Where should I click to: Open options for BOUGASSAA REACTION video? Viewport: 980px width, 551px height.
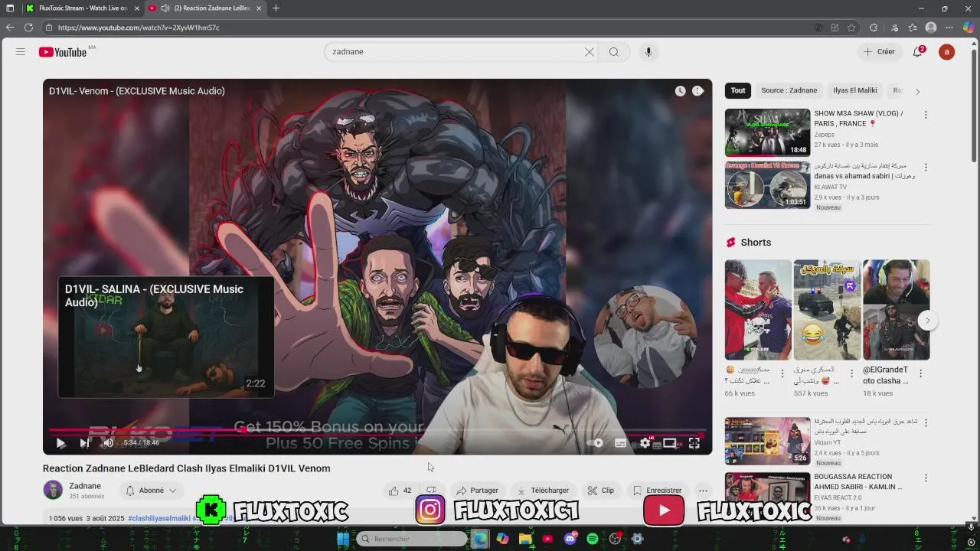pyautogui.click(x=926, y=478)
